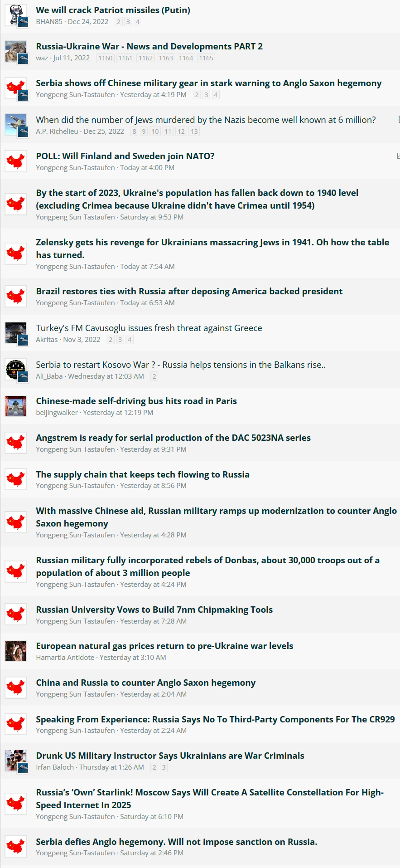
Task: Open Ali_Baba's round black avatar
Action: [16, 370]
